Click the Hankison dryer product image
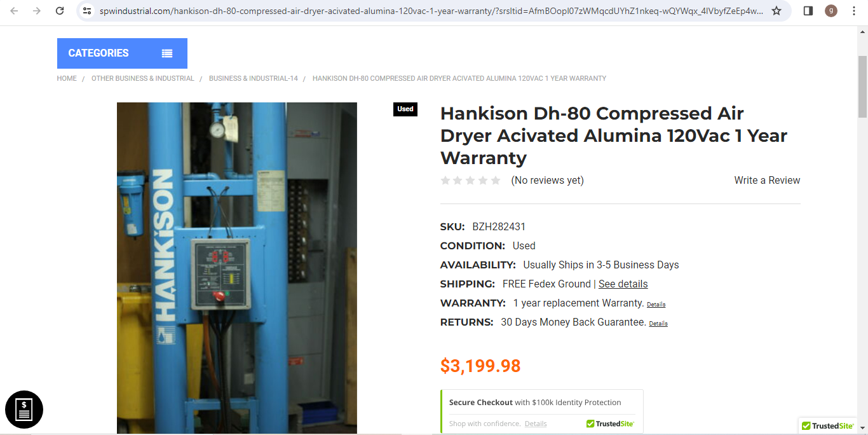 point(237,268)
